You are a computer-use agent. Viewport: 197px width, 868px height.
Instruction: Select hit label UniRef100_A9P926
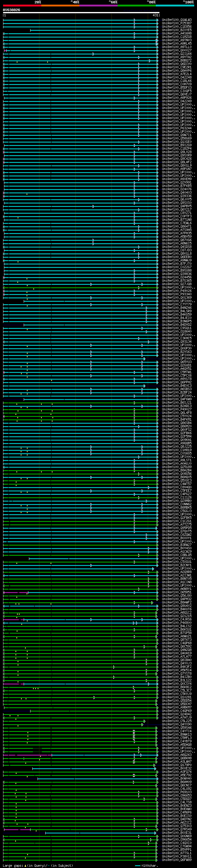coord(177,98)
